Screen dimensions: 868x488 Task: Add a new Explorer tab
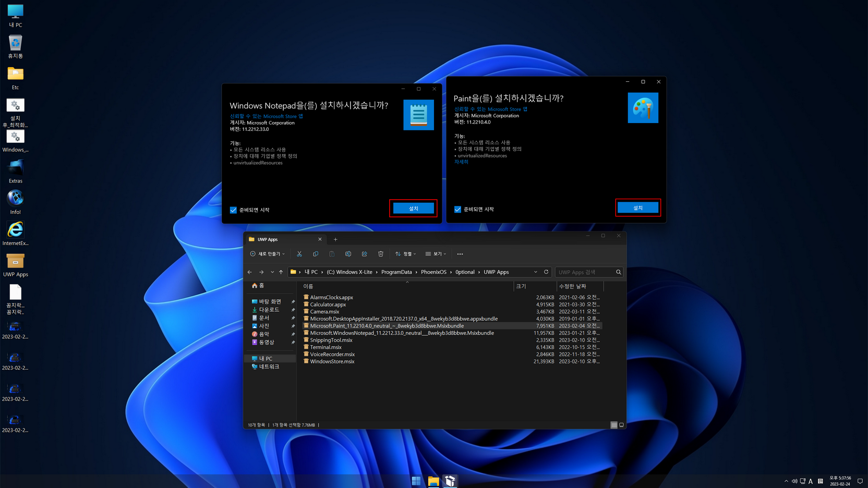pyautogui.click(x=335, y=239)
